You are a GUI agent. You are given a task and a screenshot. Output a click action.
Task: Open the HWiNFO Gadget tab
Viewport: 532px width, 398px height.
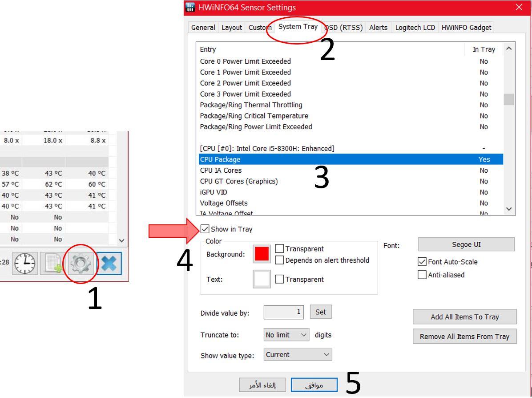466,28
